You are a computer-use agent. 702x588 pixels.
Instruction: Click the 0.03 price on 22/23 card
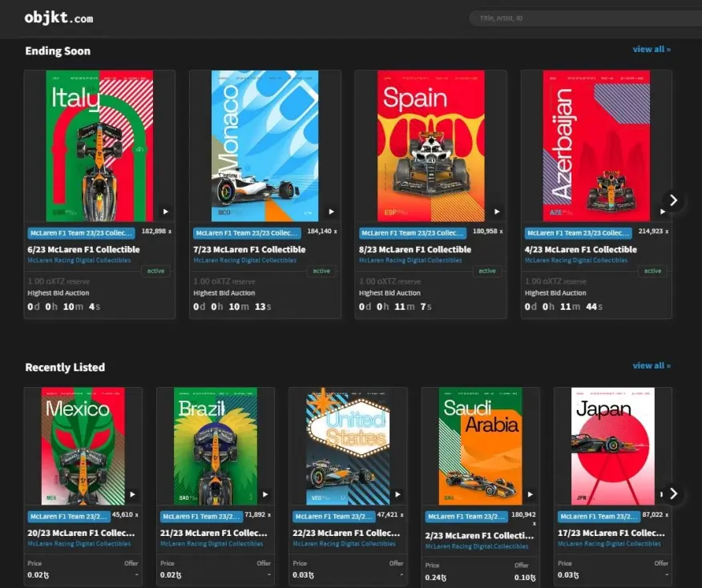(x=303, y=574)
